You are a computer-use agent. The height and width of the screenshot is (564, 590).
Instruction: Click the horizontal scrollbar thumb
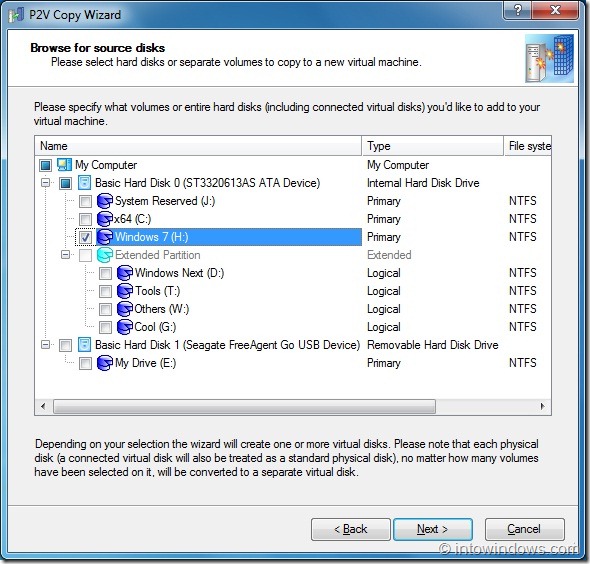pyautogui.click(x=245, y=406)
